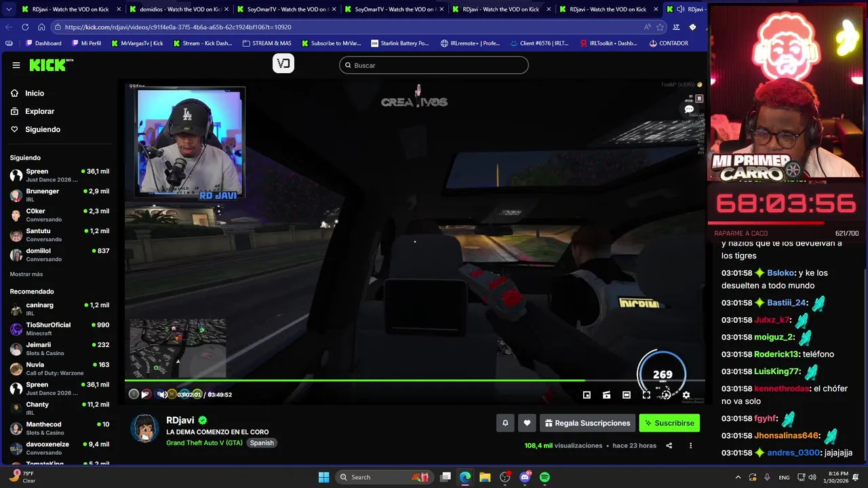
Task: Open RDjavi channel name link
Action: 180,420
